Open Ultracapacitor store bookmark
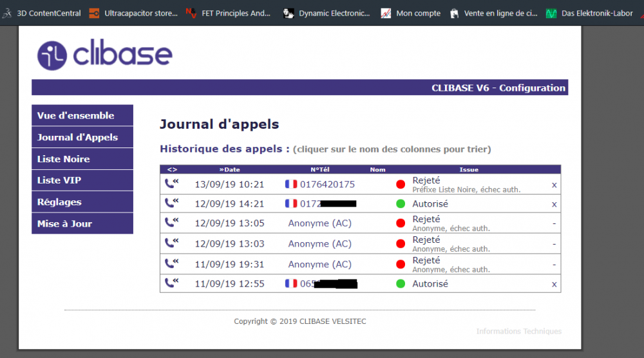The height and width of the screenshot is (358, 644). click(133, 13)
